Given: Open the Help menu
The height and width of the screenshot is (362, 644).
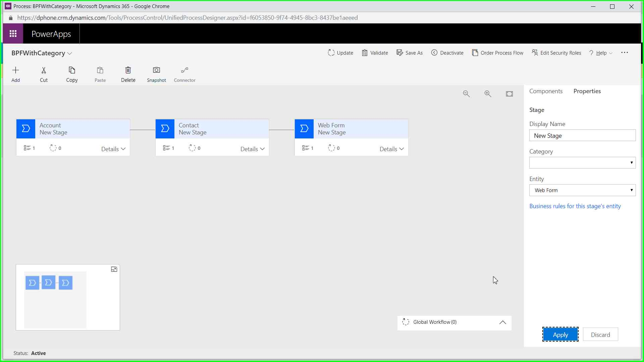Looking at the screenshot, I should pos(601,53).
